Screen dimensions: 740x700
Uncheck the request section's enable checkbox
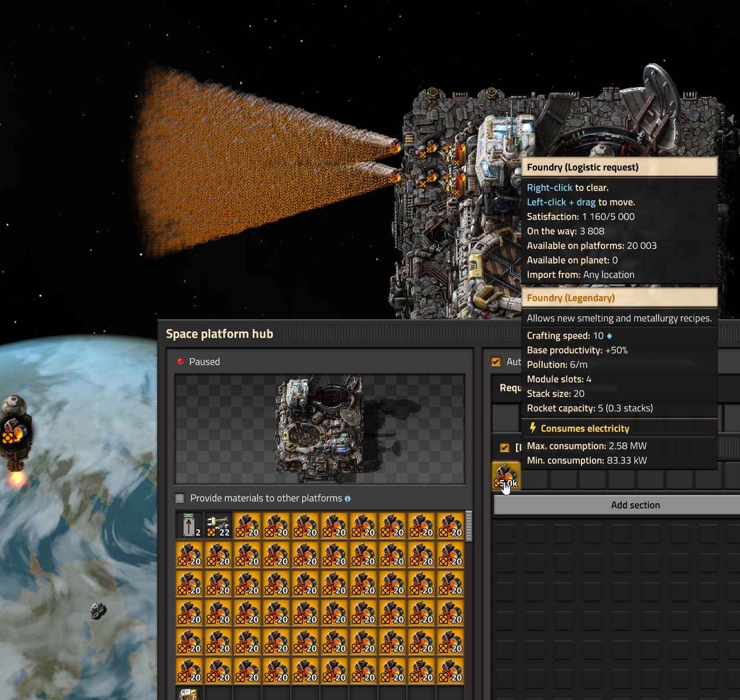pyautogui.click(x=505, y=448)
